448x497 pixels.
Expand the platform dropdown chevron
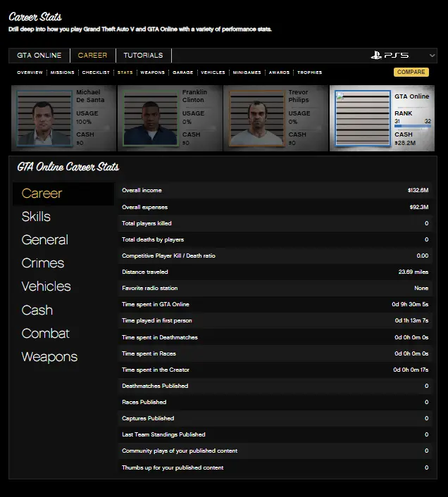[432, 56]
